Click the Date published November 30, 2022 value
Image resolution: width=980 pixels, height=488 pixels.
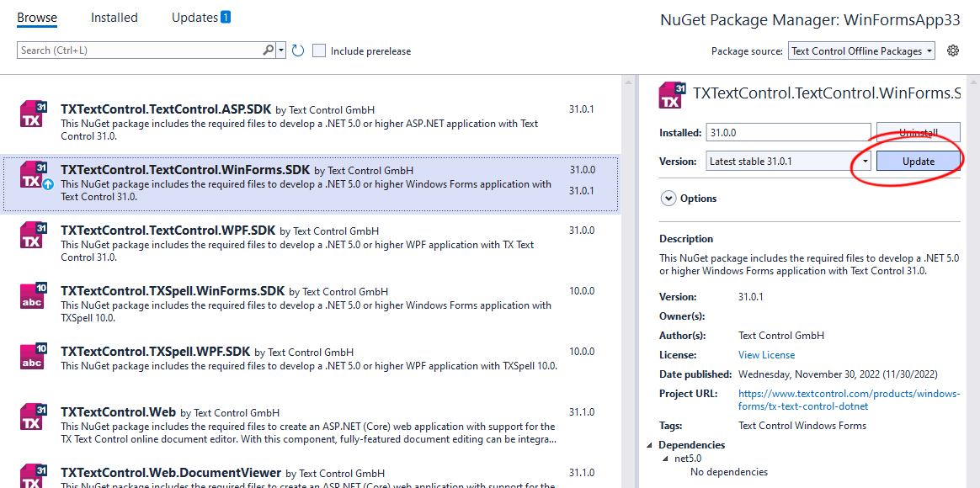(x=838, y=374)
